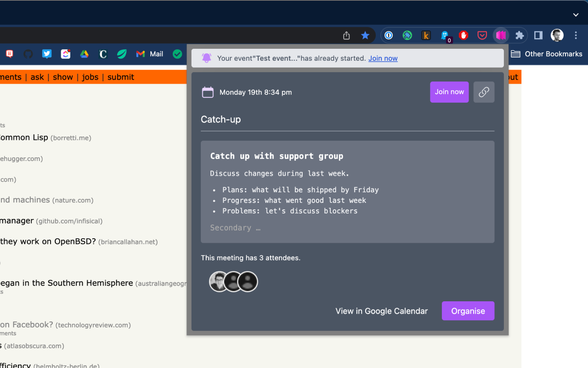Open the share icon in the toolbar
Viewport: 588px width, 368px height.
(346, 35)
